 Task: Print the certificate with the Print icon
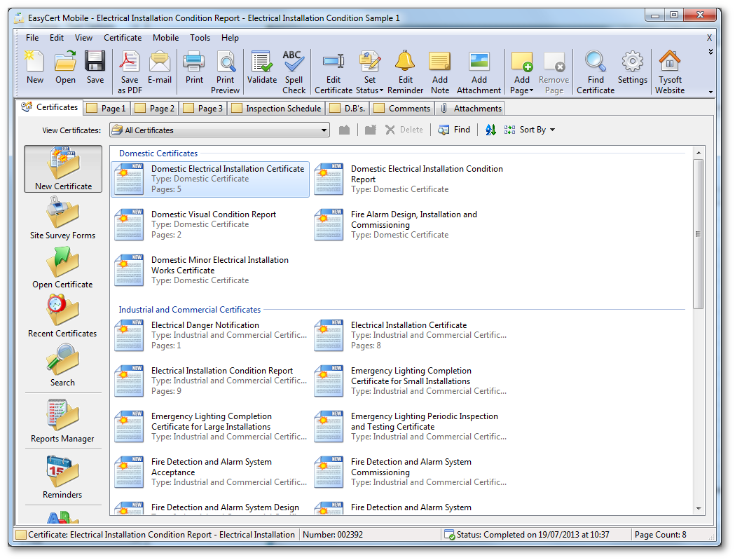(194, 67)
